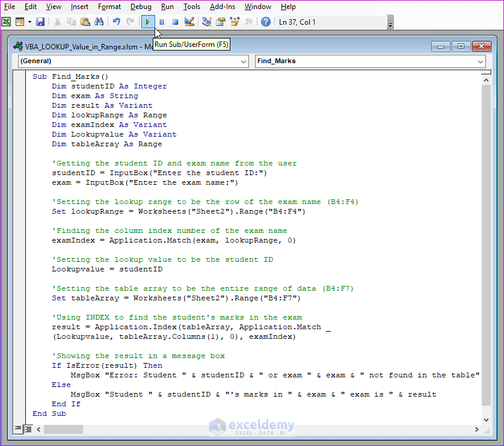Open the View menu
Image resolution: width=504 pixels, height=446 pixels.
(54, 7)
